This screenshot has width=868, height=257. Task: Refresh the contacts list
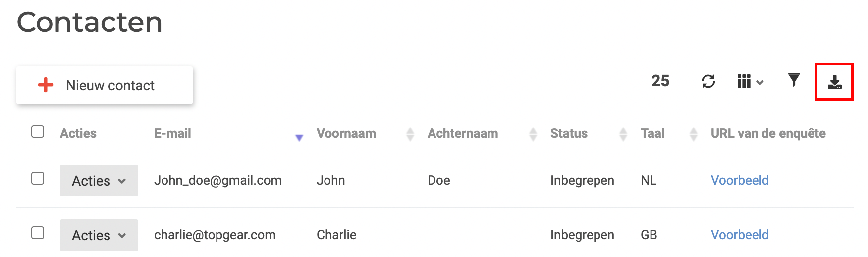(x=708, y=81)
